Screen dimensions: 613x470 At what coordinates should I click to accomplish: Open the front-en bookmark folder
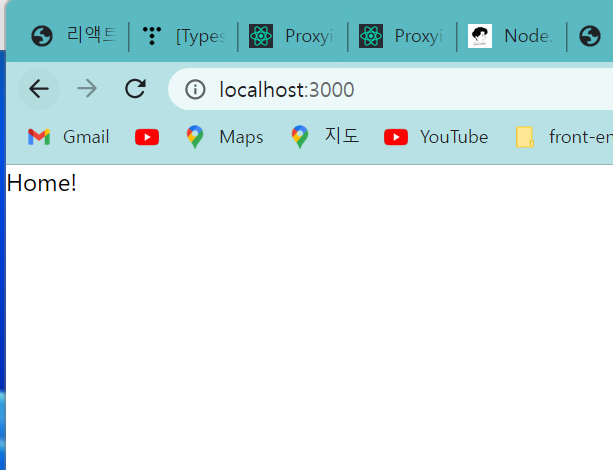coord(563,137)
